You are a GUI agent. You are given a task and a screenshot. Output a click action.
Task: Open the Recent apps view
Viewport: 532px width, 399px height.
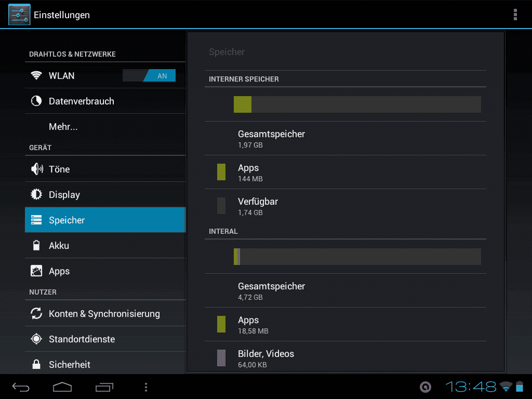click(104, 387)
